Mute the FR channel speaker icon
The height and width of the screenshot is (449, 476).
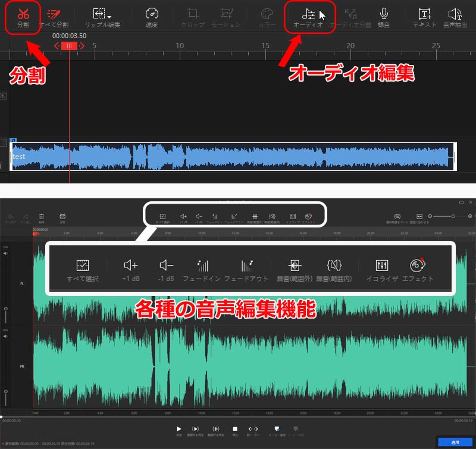[6, 336]
